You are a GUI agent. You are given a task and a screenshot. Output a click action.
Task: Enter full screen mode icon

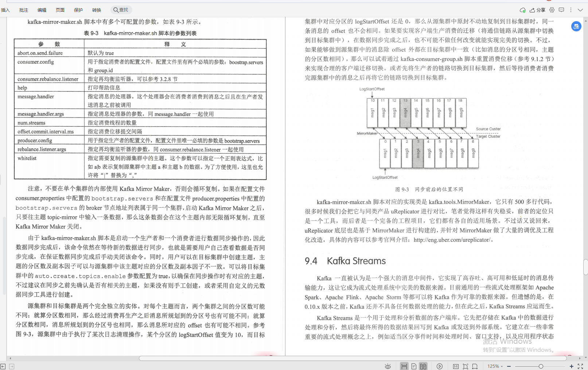[580, 366]
